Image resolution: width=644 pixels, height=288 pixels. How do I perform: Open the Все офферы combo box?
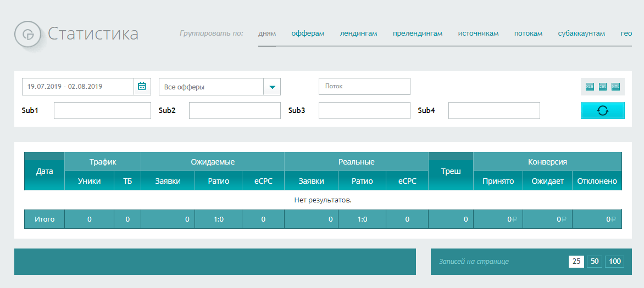coord(212,87)
